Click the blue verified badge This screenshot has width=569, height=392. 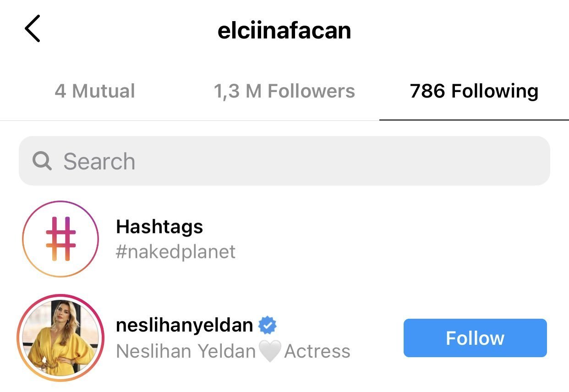tap(267, 326)
